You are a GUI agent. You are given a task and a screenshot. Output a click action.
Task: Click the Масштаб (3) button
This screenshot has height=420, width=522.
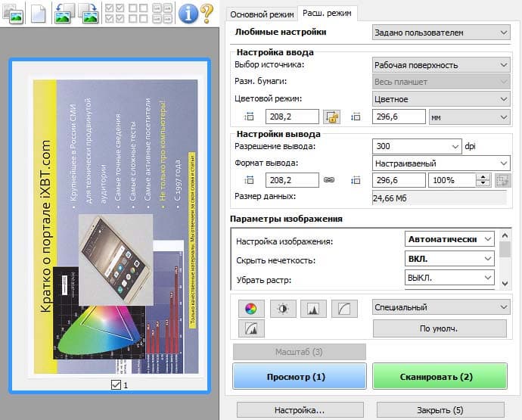300,352
